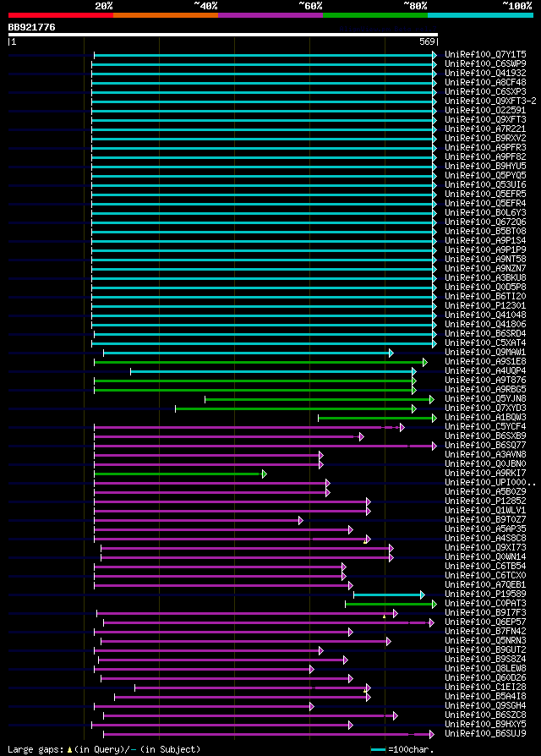Click the purple alignment bar for C1EI28
The width and height of the screenshot is (541, 756).
[253, 688]
